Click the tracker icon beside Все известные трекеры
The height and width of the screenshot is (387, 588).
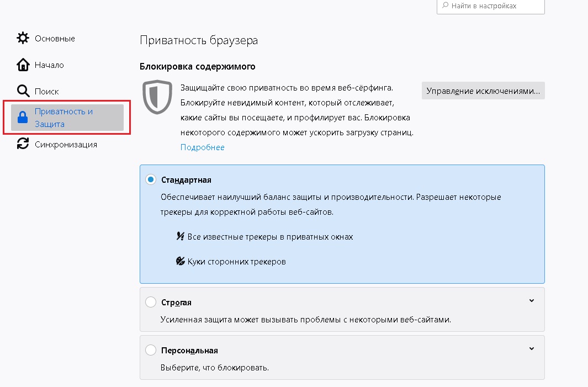pyautogui.click(x=181, y=236)
